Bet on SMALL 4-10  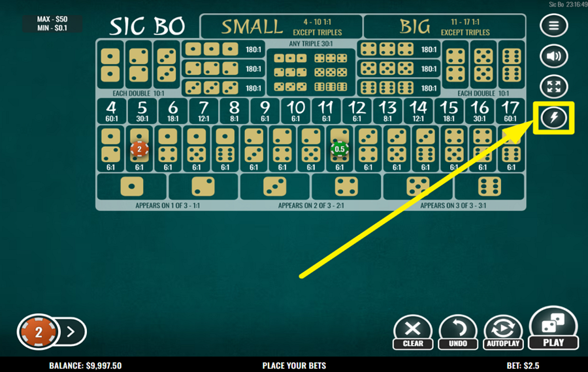click(282, 26)
